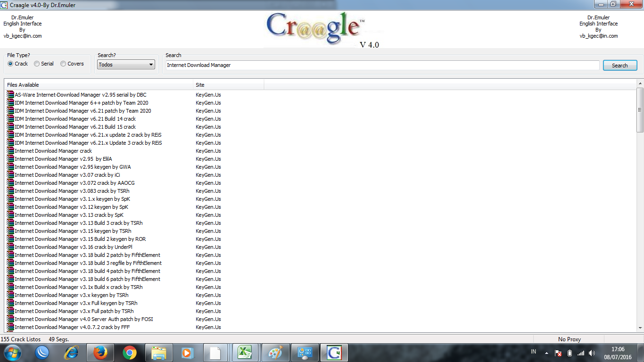Click the volume speaker icon in system tray
This screenshot has width=644, height=362.
(x=592, y=353)
